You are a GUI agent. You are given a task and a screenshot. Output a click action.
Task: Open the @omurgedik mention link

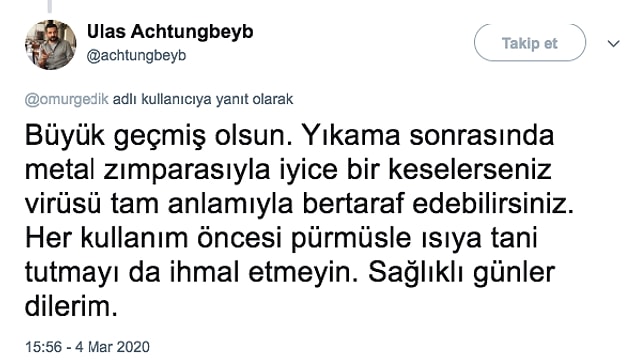(x=67, y=99)
